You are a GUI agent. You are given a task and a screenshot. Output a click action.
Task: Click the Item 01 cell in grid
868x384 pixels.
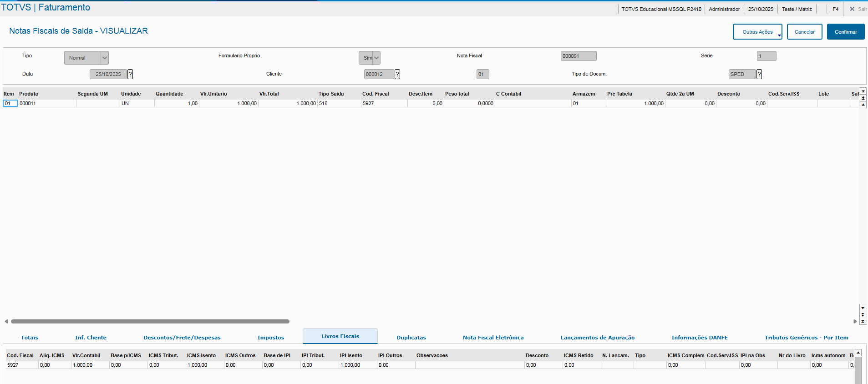10,103
